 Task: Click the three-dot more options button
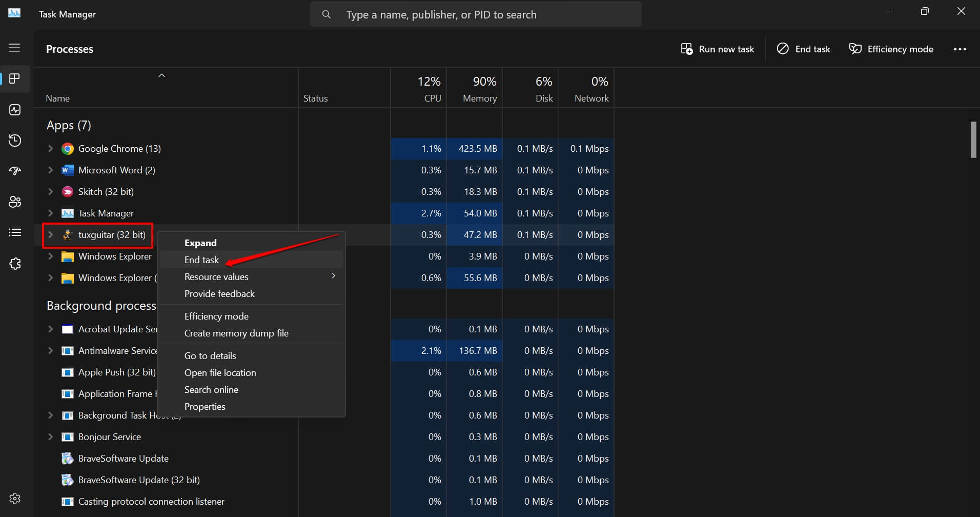point(959,49)
